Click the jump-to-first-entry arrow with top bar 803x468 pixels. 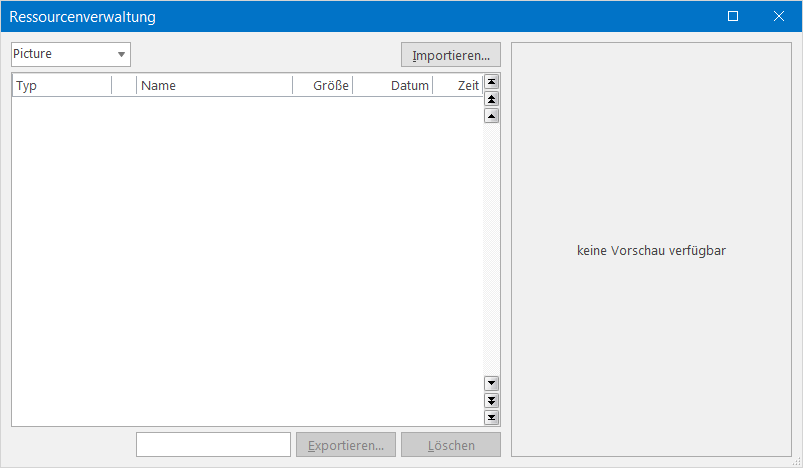[491, 83]
